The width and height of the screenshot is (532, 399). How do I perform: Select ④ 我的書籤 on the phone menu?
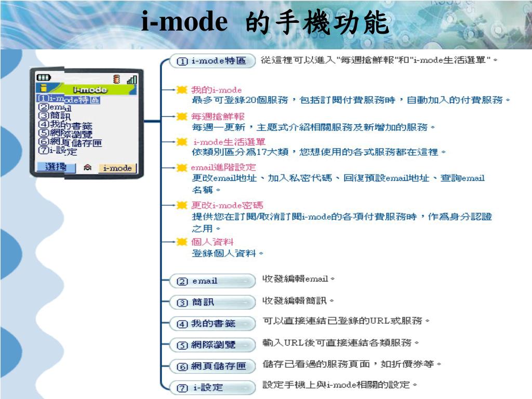(65, 125)
